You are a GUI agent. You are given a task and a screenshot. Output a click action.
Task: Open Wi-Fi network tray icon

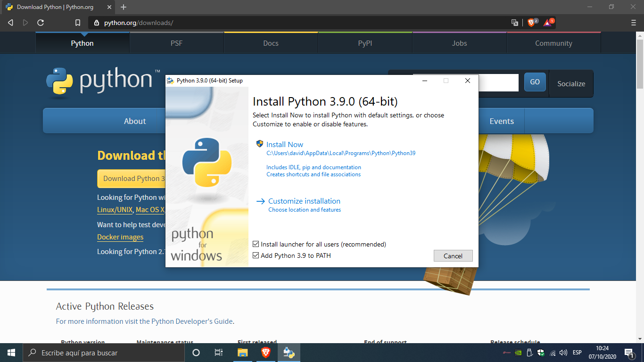pyautogui.click(x=553, y=353)
